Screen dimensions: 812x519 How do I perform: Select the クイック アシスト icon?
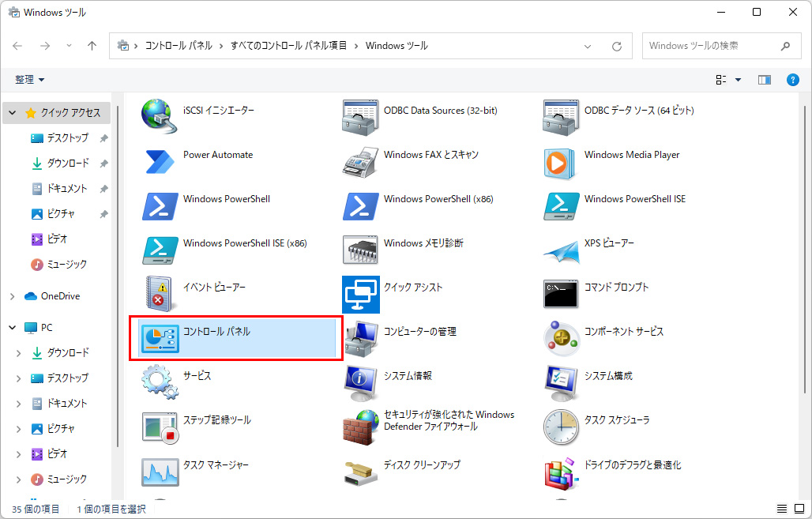pos(361,294)
